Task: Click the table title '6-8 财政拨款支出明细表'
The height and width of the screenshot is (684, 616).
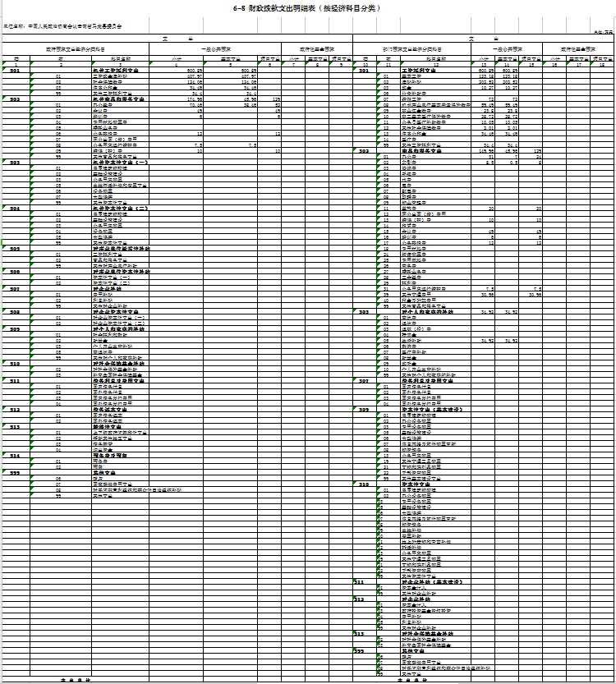Action: [x=308, y=7]
